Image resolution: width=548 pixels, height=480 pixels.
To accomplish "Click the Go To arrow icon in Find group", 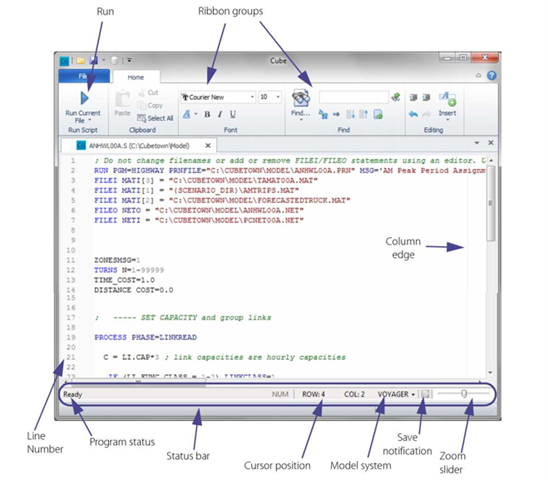I will [x=336, y=114].
